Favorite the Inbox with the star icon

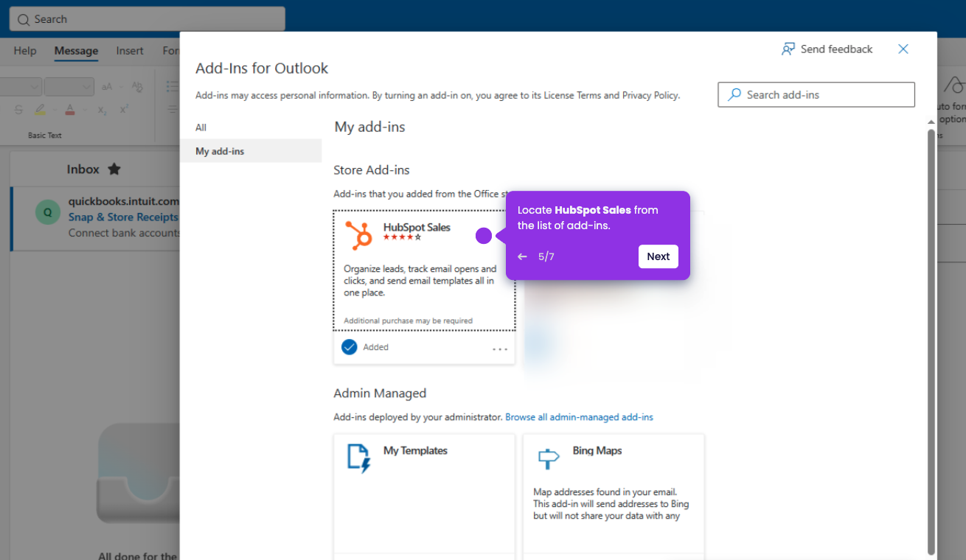point(114,169)
